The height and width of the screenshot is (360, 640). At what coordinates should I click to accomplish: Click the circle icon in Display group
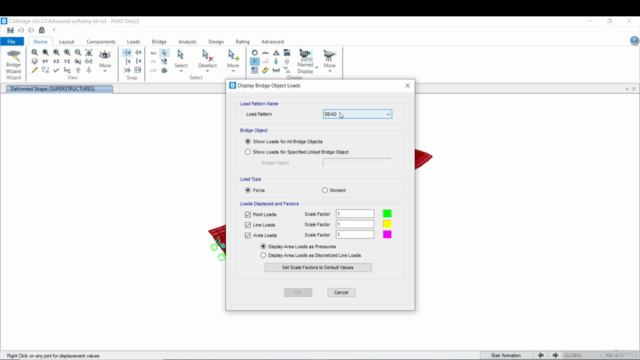[x=254, y=53]
